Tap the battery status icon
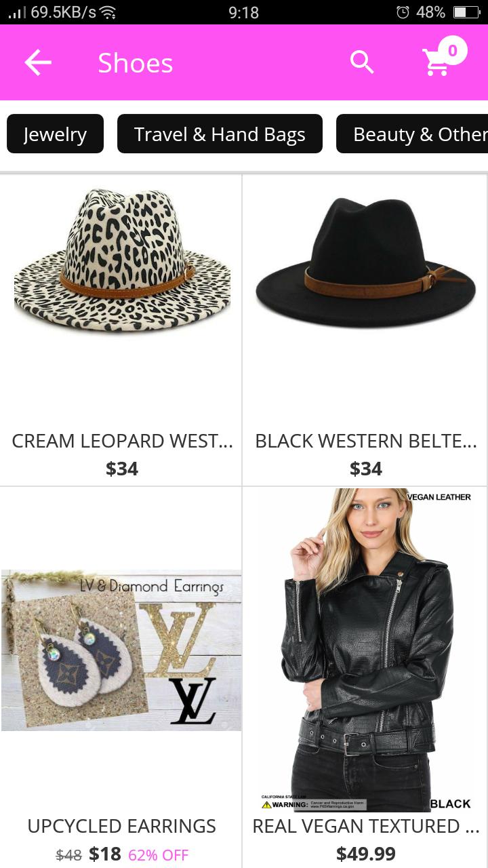 (466, 12)
